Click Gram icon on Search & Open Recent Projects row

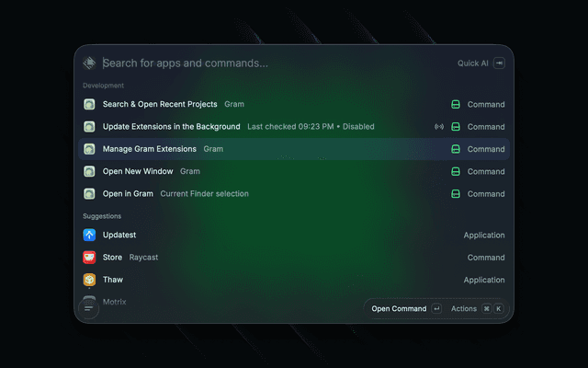click(89, 104)
